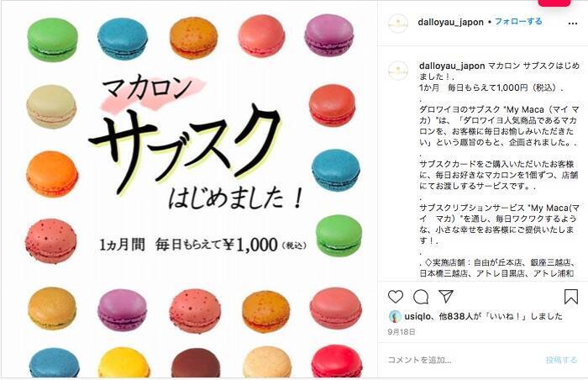Open usiqlo's profile from the likes line
The height and width of the screenshot is (380, 588).
click(x=417, y=317)
